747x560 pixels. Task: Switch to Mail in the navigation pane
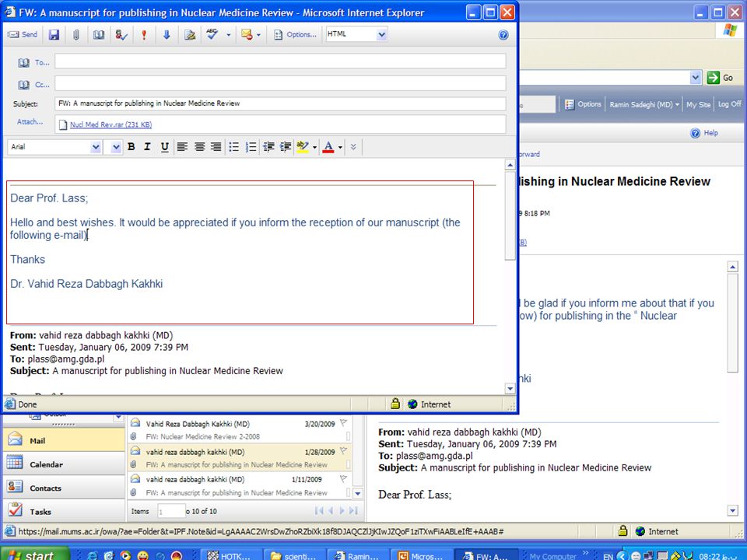[x=64, y=440]
